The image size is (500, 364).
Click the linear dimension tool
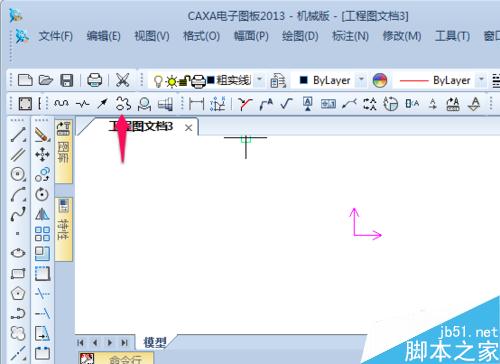(196, 104)
